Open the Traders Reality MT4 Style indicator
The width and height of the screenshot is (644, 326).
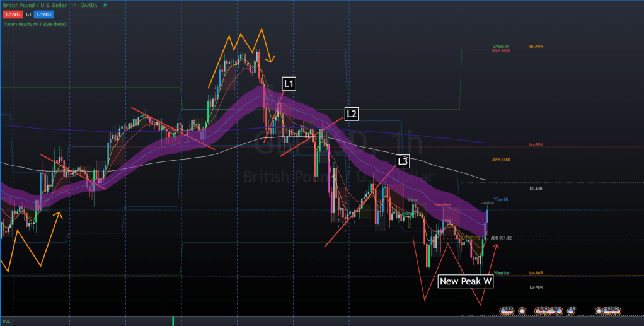(x=33, y=24)
